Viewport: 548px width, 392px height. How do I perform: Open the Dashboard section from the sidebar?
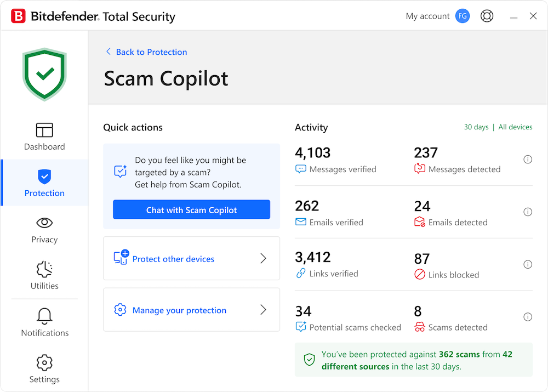click(x=44, y=137)
